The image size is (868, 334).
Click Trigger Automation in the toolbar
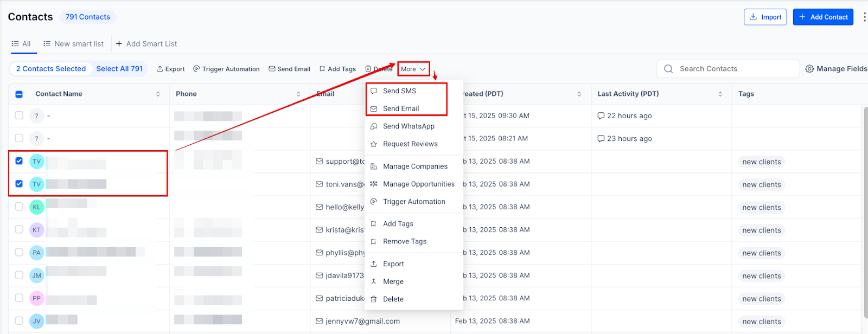pos(226,69)
